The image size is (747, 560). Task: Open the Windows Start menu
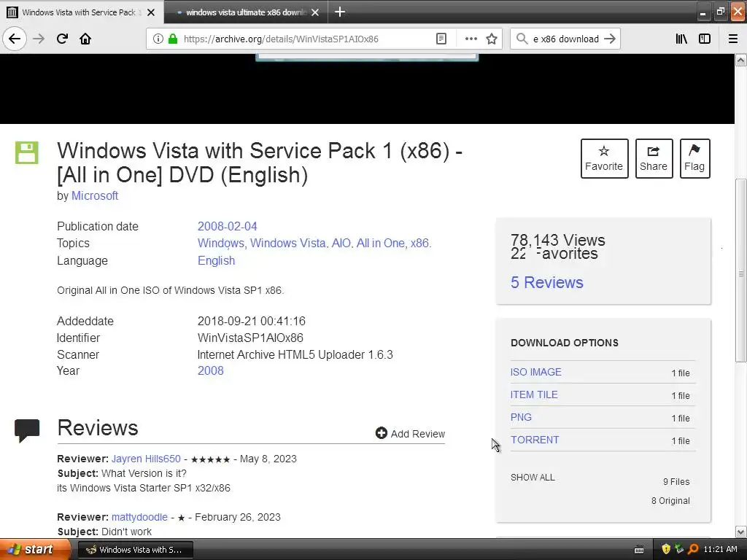pos(35,550)
